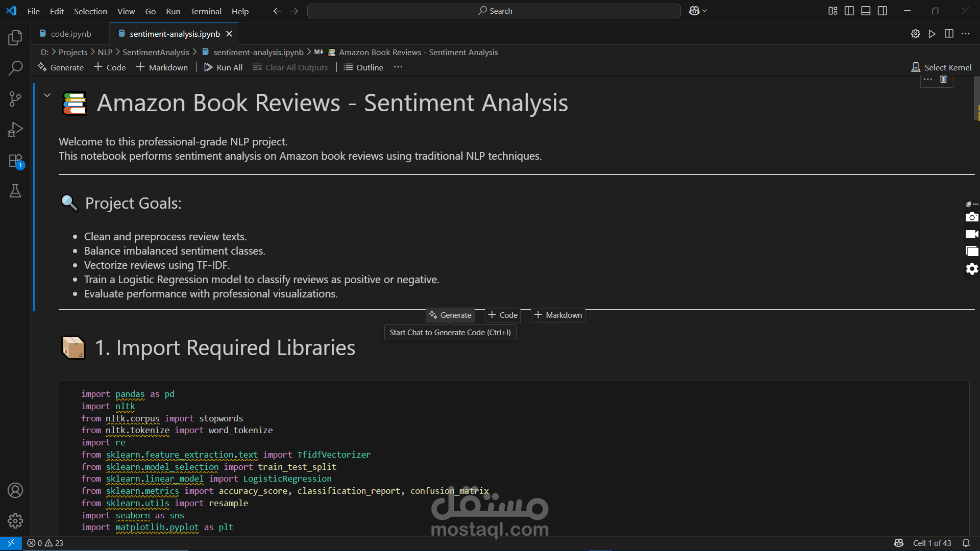Open notebook Outline
980x551 pixels.
(x=363, y=67)
